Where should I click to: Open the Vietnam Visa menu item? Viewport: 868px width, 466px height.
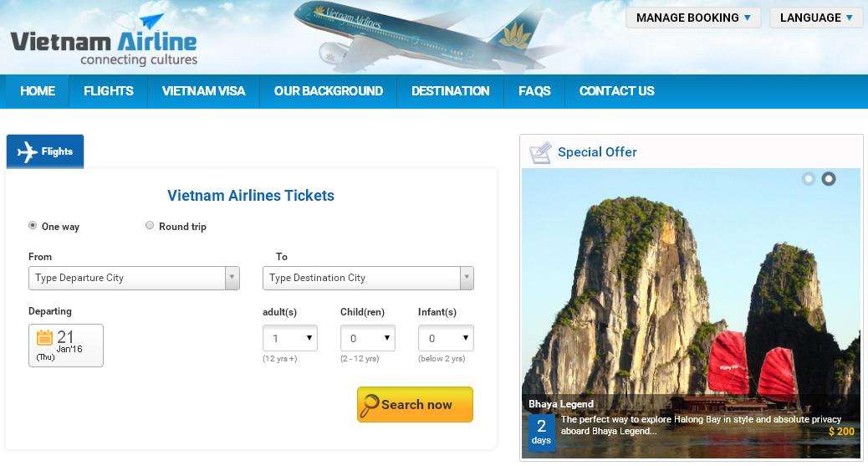coord(204,91)
